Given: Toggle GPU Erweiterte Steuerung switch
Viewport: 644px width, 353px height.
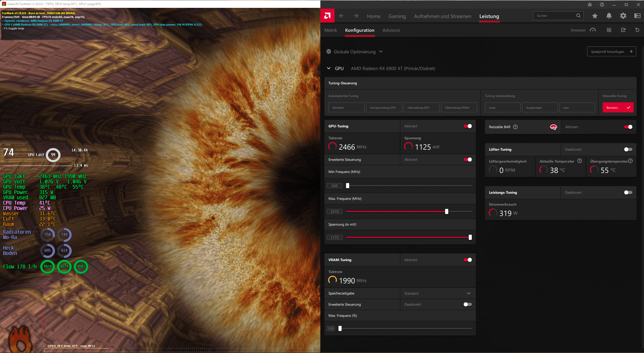Looking at the screenshot, I should [467, 160].
